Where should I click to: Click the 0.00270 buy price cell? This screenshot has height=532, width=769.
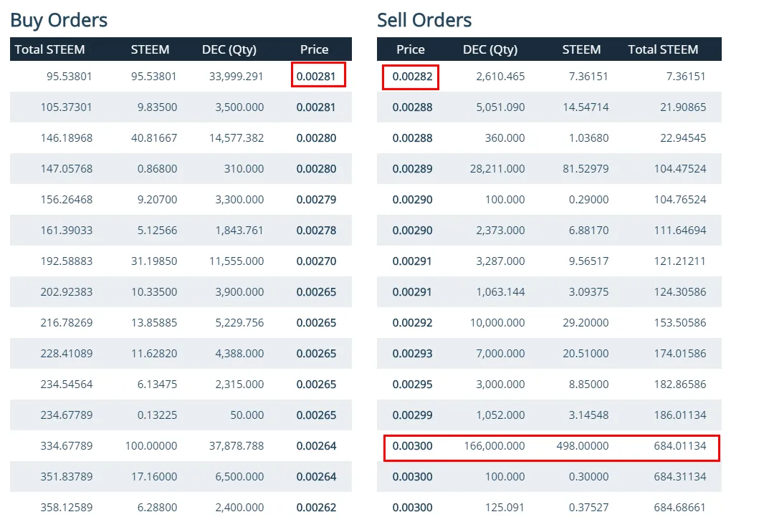click(316, 261)
